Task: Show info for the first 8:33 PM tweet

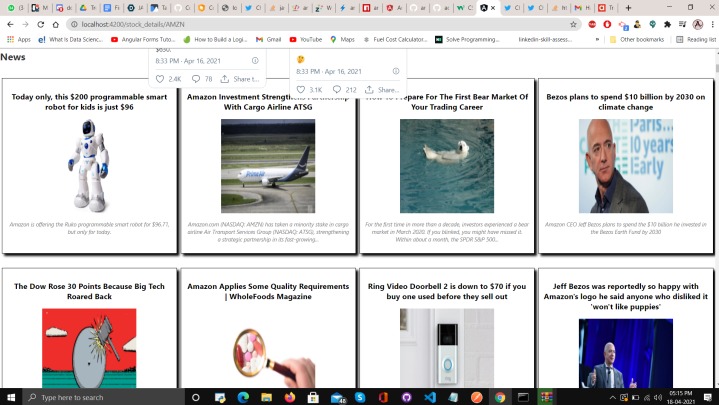Action: click(x=255, y=61)
